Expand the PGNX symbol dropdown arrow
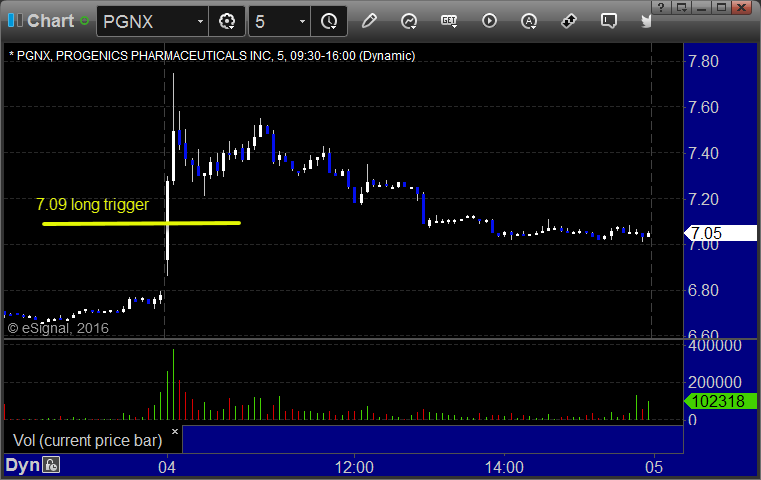 click(x=200, y=21)
